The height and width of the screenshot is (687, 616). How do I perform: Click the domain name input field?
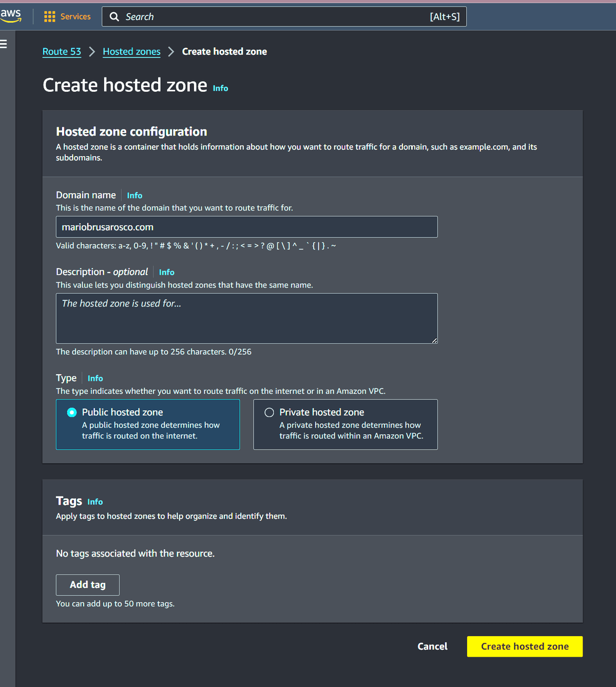click(246, 226)
